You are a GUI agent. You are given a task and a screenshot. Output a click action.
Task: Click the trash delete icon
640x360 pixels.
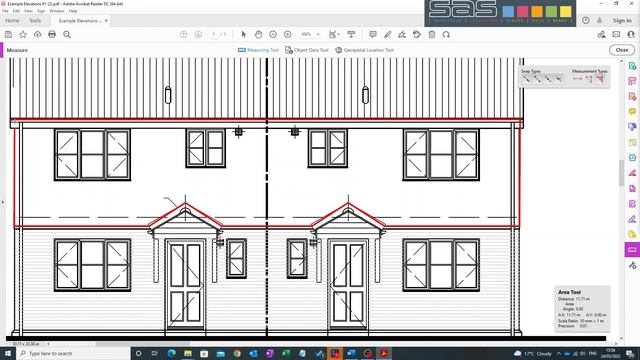tap(432, 35)
